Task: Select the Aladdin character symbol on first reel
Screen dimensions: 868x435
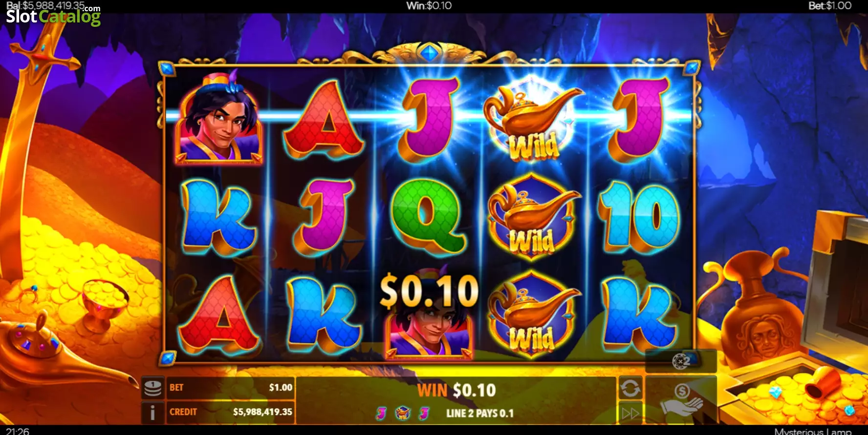Action: coord(219,118)
